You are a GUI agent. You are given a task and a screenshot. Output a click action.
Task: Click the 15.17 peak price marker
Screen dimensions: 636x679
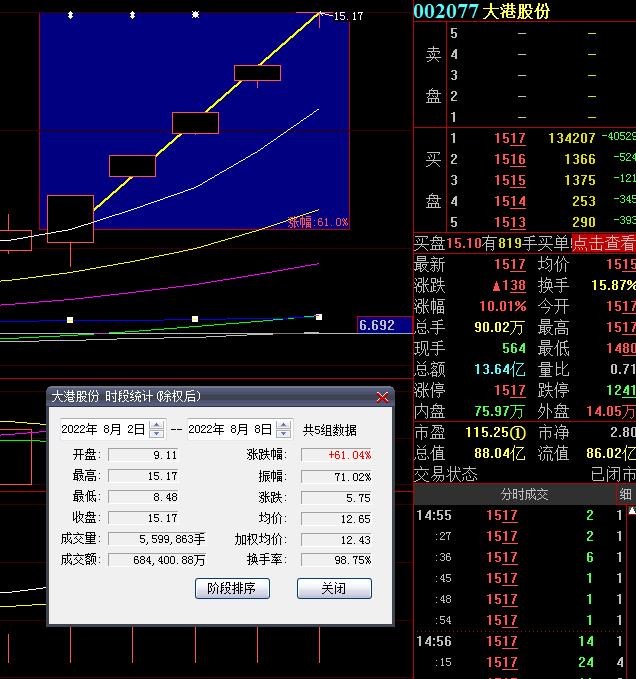(347, 16)
